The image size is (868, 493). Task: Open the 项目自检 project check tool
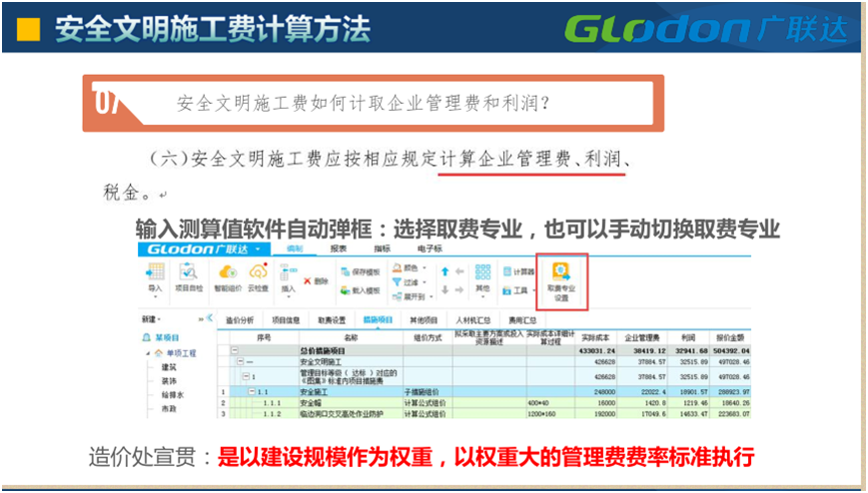point(189,272)
